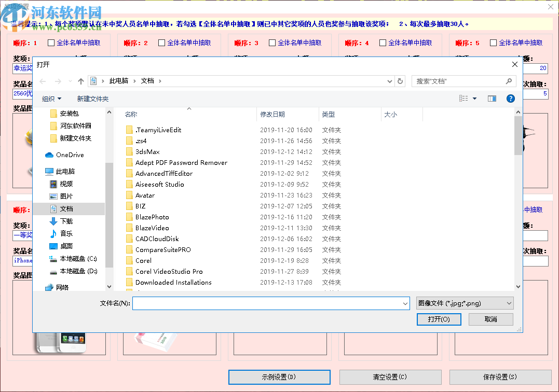Click the up one level arrow
Image resolution: width=559 pixels, height=392 pixels.
pos(80,81)
